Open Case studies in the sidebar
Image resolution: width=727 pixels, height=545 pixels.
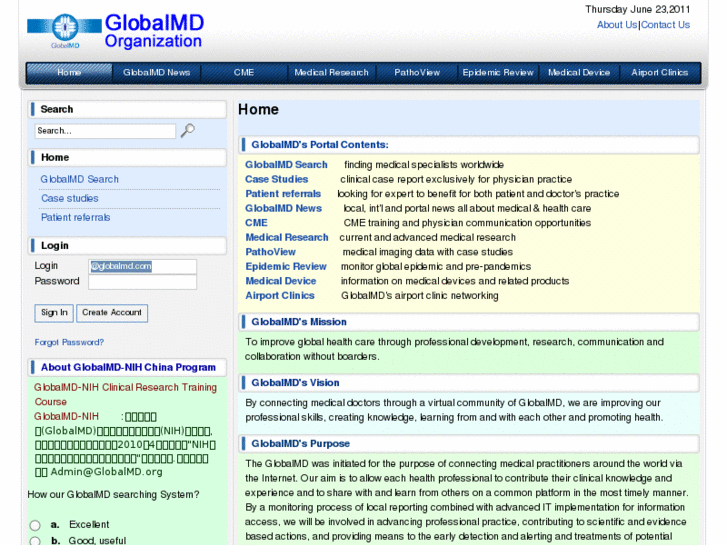(70, 199)
